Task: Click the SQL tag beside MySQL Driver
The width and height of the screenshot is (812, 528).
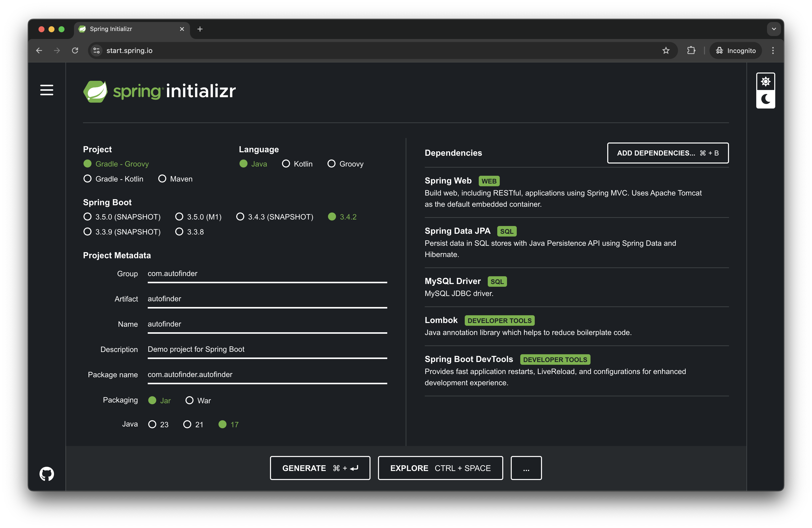Action: (x=497, y=281)
